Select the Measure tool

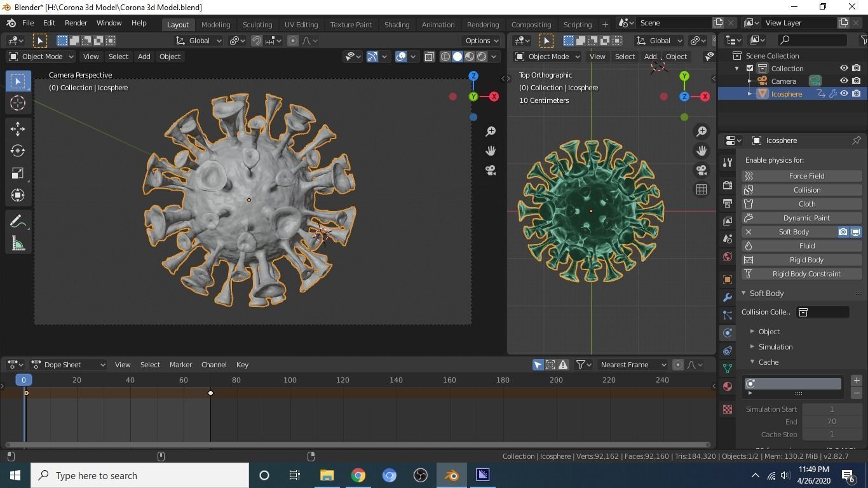pos(18,244)
